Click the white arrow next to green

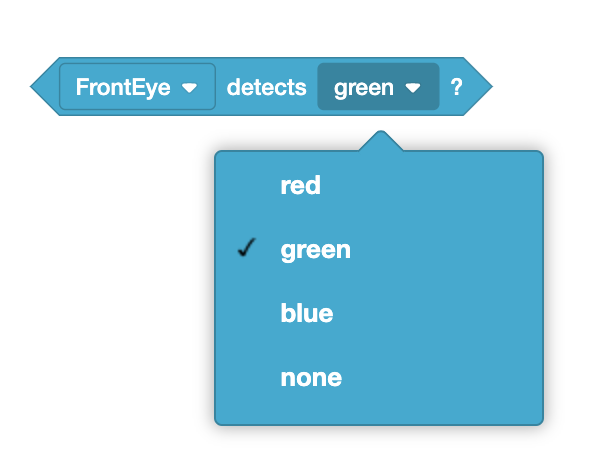412,88
